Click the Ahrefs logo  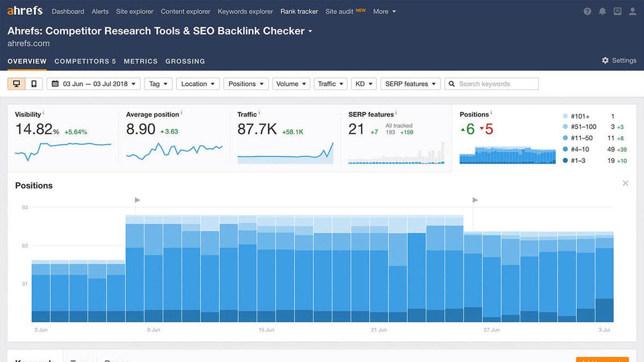point(25,11)
